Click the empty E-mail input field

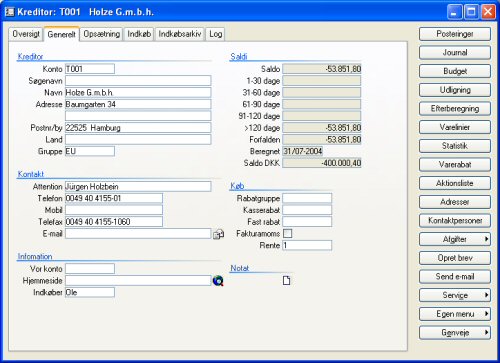138,233
